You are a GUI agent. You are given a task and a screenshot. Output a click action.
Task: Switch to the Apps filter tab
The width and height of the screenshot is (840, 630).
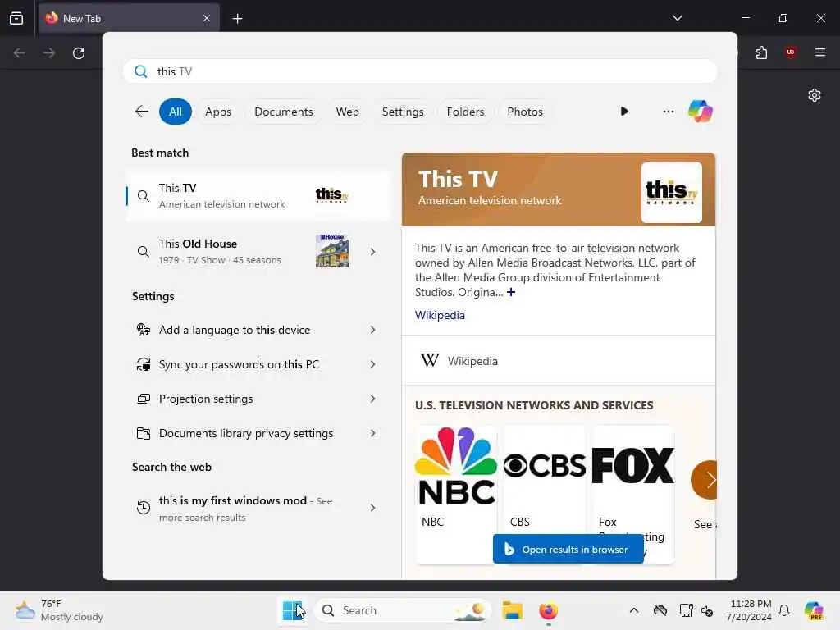pyautogui.click(x=218, y=112)
